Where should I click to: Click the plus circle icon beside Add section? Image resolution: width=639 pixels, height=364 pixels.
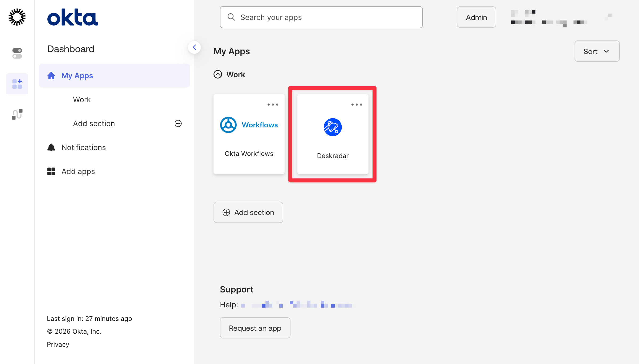pos(178,123)
